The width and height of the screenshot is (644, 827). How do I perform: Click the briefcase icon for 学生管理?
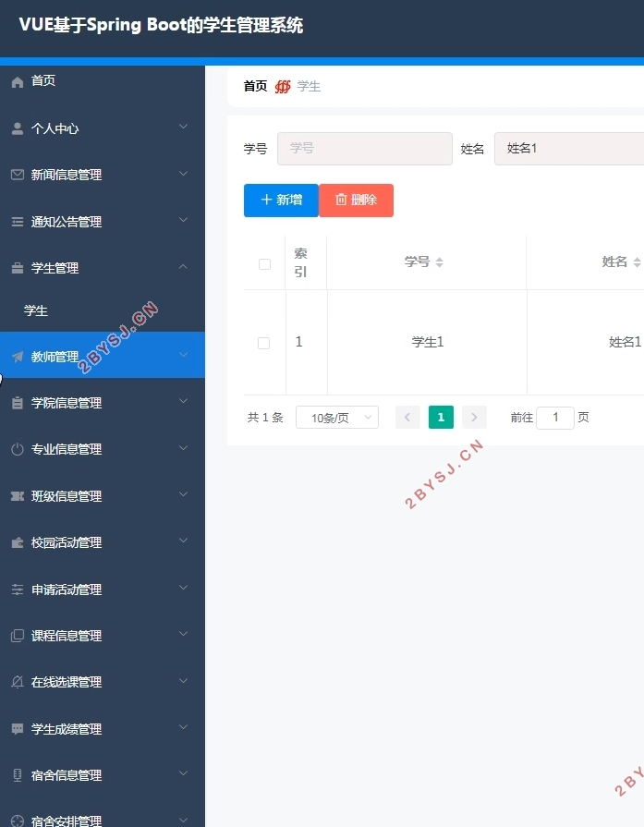(x=18, y=269)
